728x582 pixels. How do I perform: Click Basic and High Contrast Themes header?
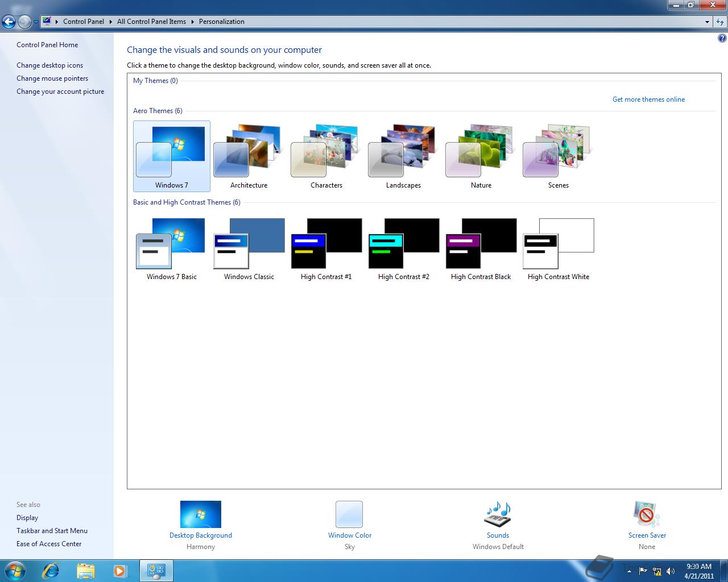point(187,202)
